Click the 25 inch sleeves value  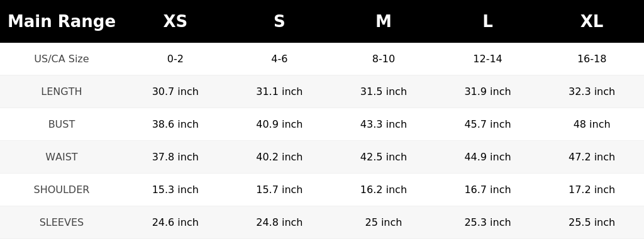[384, 222]
